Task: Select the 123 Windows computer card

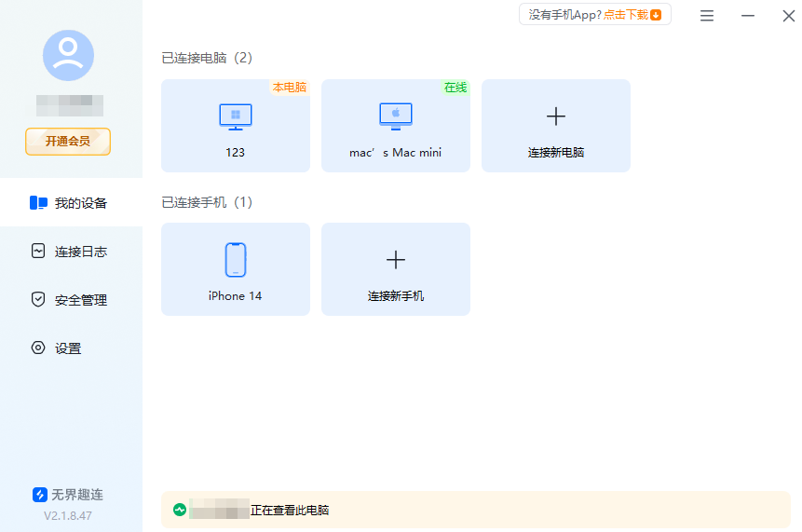Action: coord(236,126)
